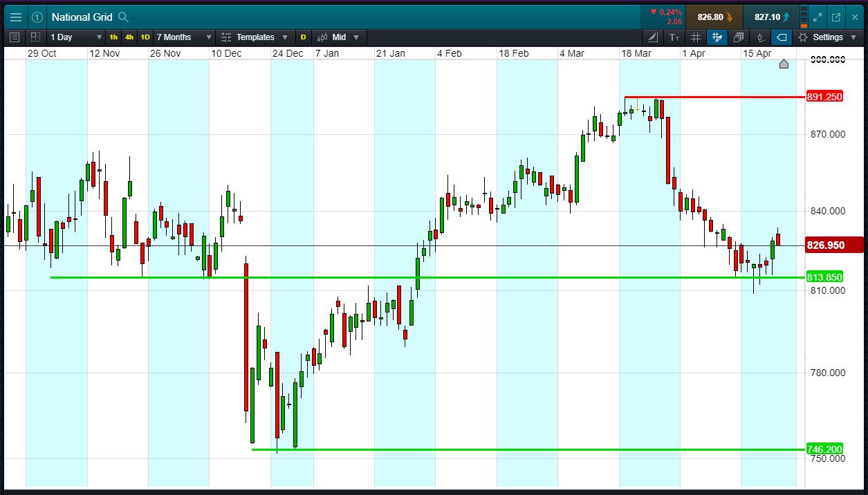868x495 pixels.
Task: Expand the Settings dropdown arrow
Action: click(x=855, y=37)
